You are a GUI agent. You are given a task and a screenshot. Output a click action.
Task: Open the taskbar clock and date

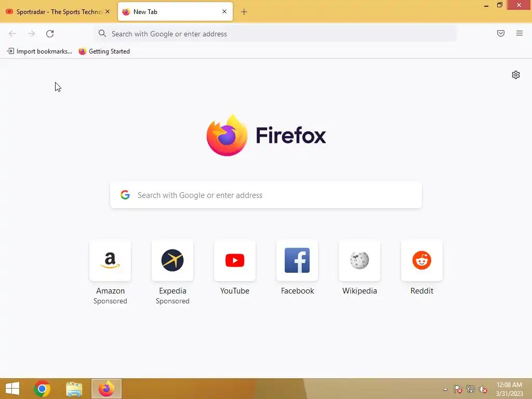[509, 389]
